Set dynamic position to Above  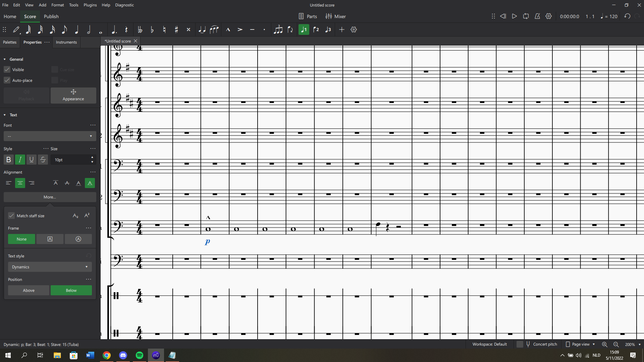coord(28,290)
